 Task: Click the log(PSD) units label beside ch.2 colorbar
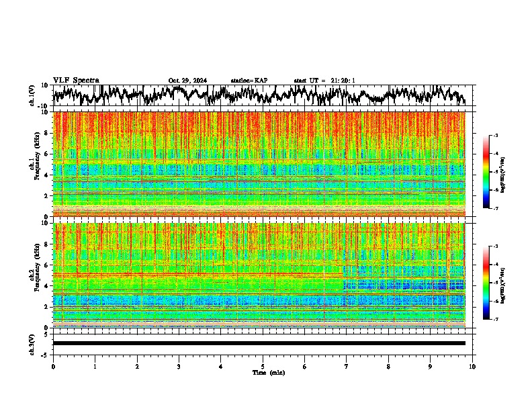click(x=502, y=285)
